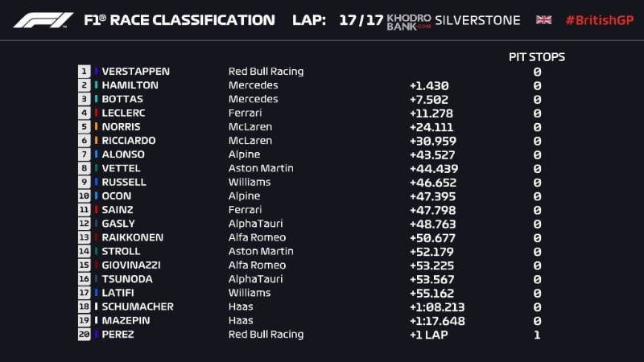Click Schumacher's gap time +1:08.213
This screenshot has width=644, height=362.
437,306
